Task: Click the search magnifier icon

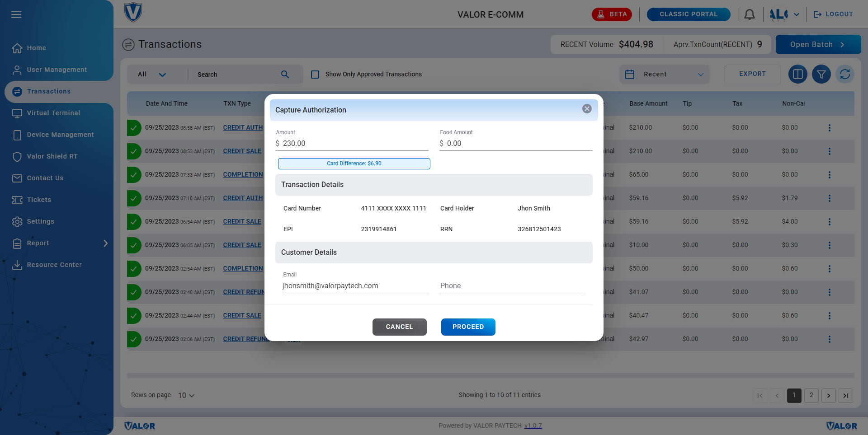Action: coord(285,75)
